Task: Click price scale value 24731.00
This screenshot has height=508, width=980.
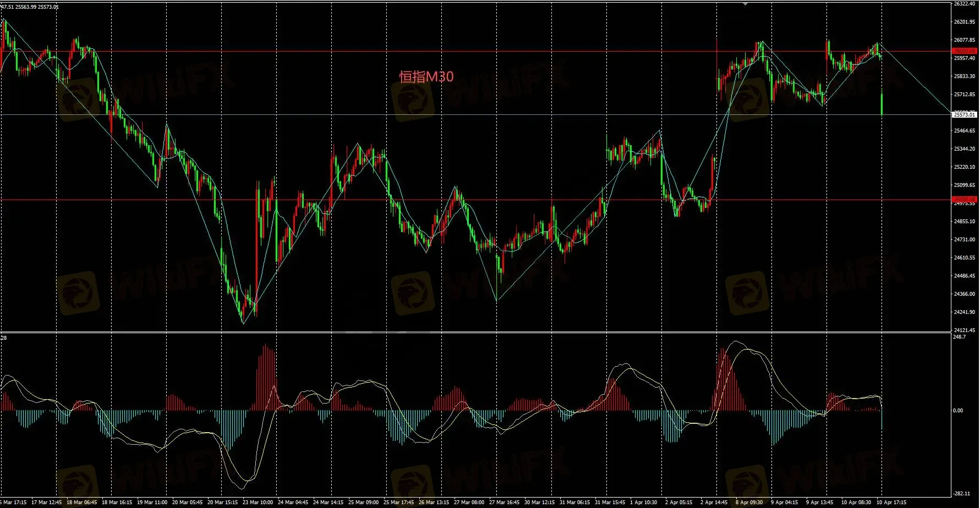Action: pyautogui.click(x=964, y=240)
